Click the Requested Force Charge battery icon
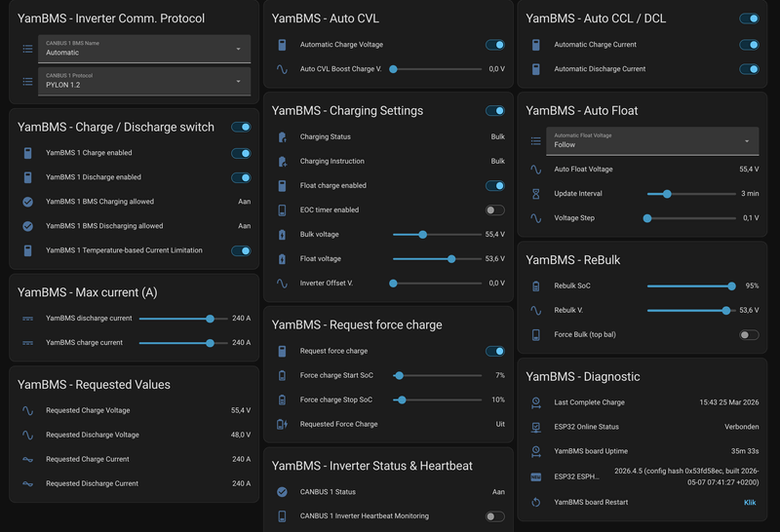780x532 pixels. click(x=282, y=424)
